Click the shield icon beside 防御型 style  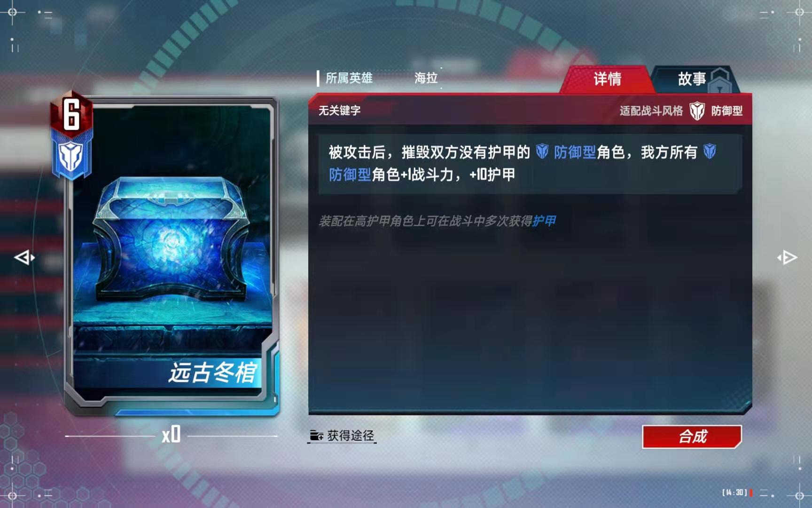pyautogui.click(x=697, y=111)
